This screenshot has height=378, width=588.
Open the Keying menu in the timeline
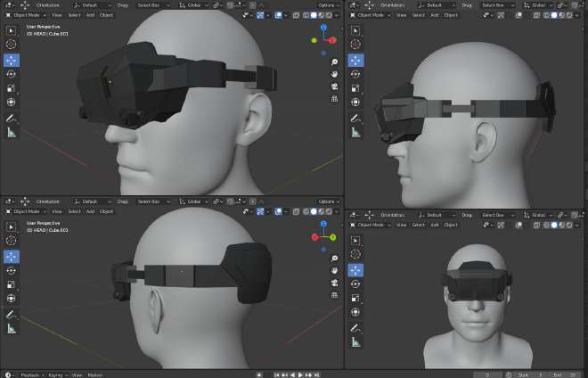55,374
